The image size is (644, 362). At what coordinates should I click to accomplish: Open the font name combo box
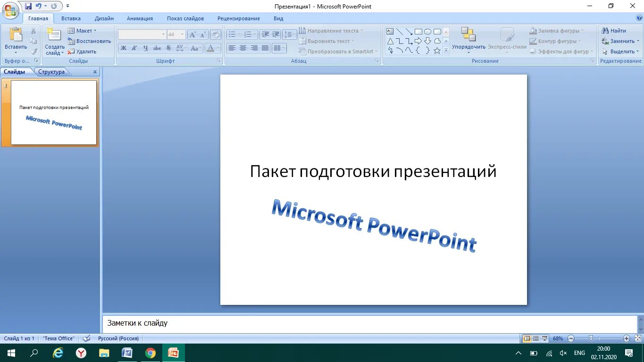142,34
